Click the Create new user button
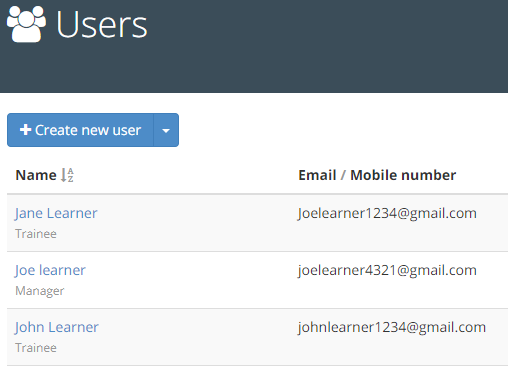The width and height of the screenshot is (508, 366). click(80, 130)
